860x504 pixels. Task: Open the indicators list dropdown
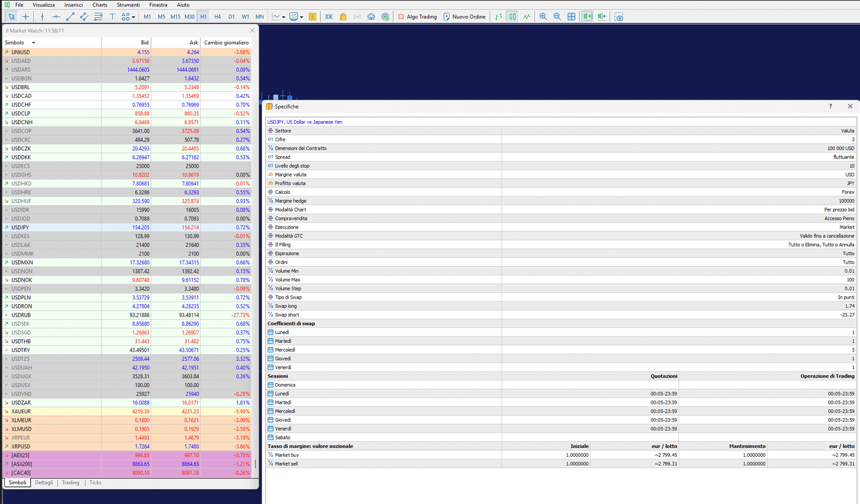click(279, 17)
